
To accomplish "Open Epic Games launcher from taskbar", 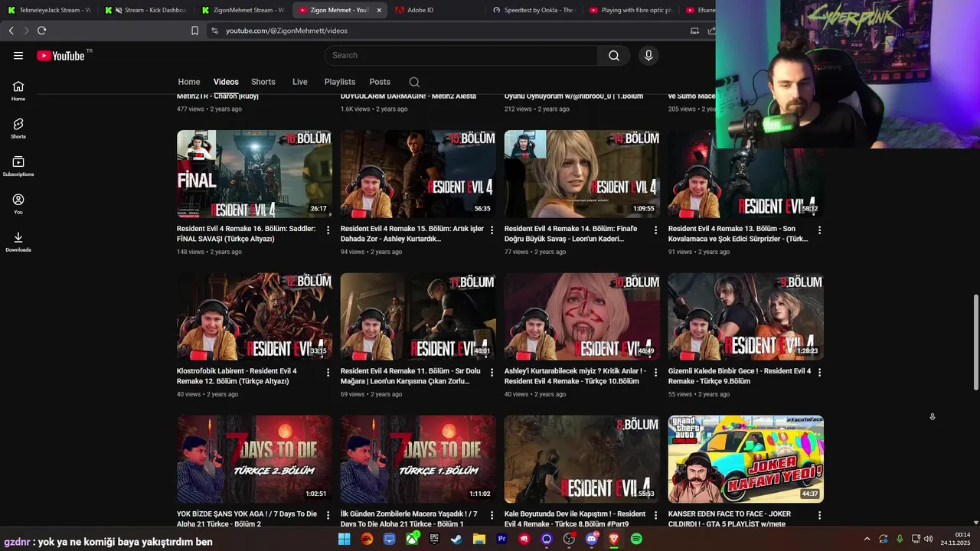I will [434, 539].
